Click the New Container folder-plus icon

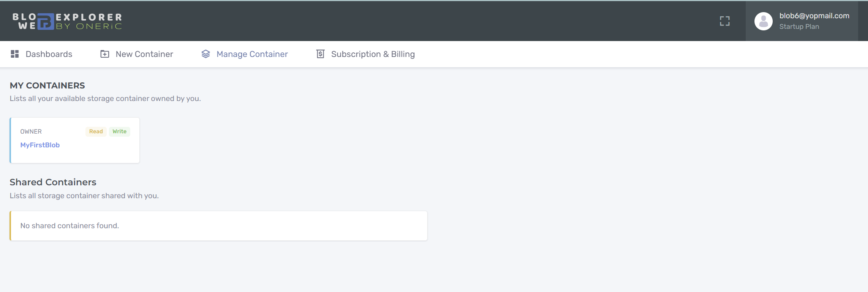pos(105,54)
